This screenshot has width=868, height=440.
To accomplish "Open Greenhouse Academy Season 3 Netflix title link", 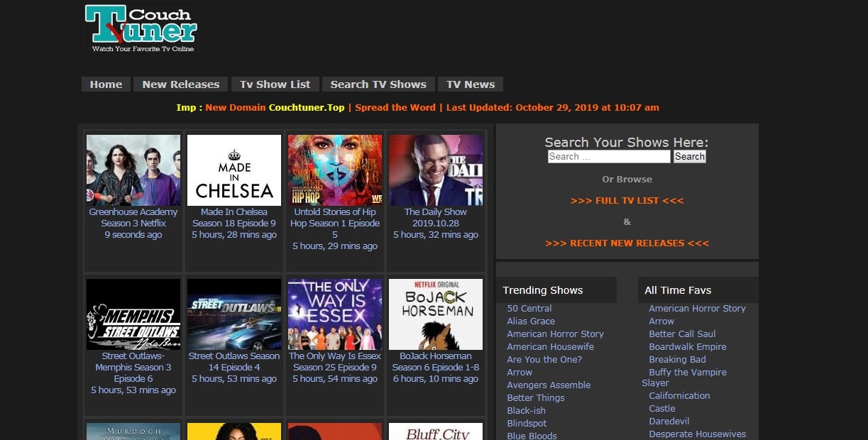I will (133, 218).
